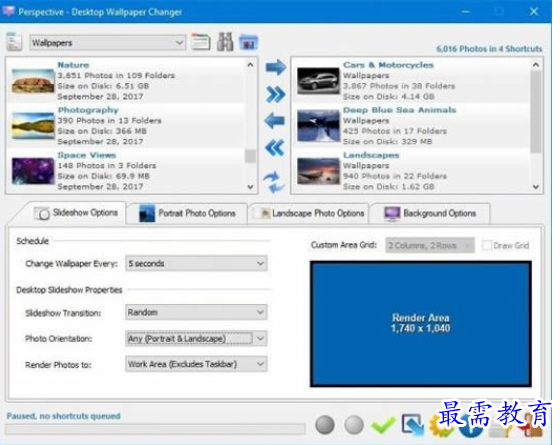This screenshot has width=560, height=445.
Task: Add all shortcuts with the double right arrow
Action: [x=275, y=94]
